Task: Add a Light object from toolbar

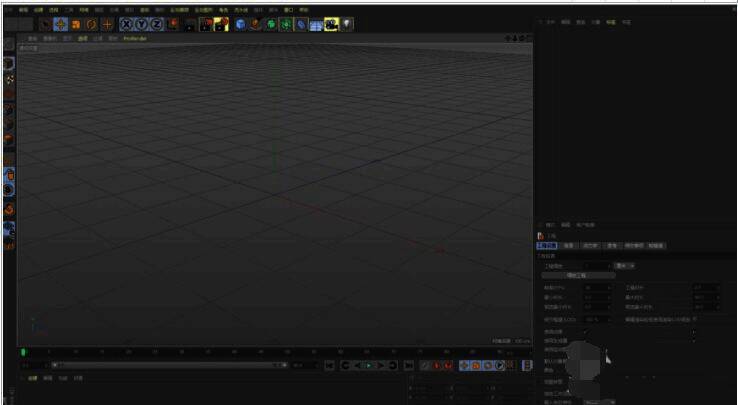Action: pos(346,24)
